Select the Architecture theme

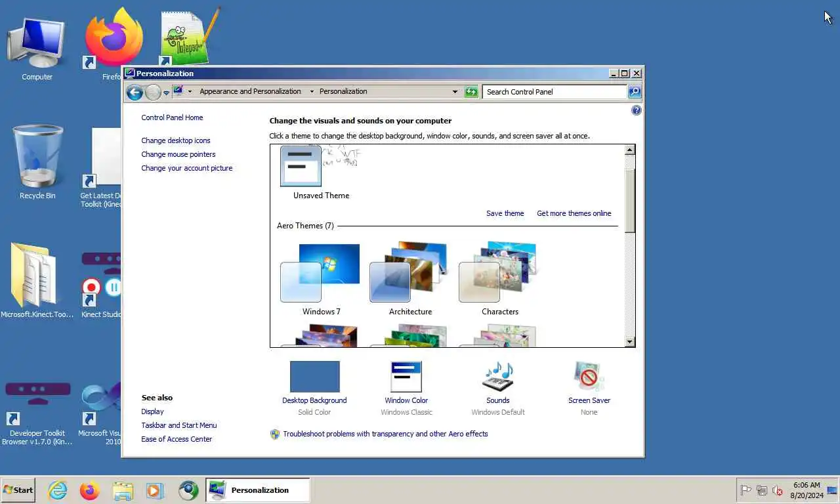pos(410,279)
